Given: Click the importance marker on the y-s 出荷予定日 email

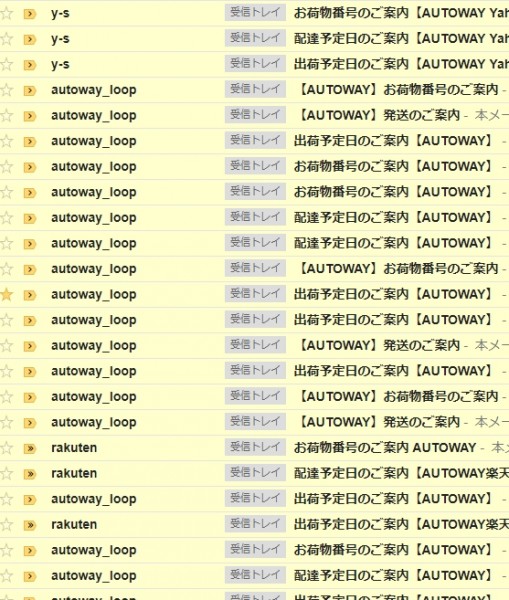Looking at the screenshot, I should click(x=29, y=65).
